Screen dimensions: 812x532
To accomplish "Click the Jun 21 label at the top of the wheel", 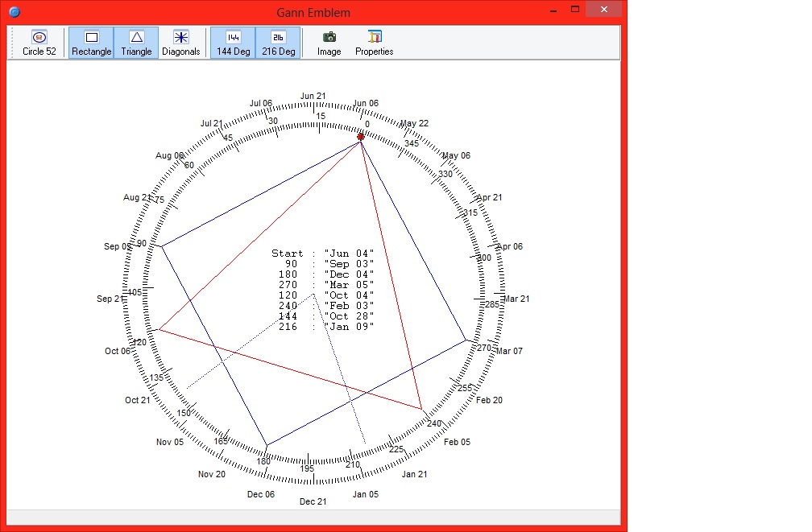I will click(313, 95).
